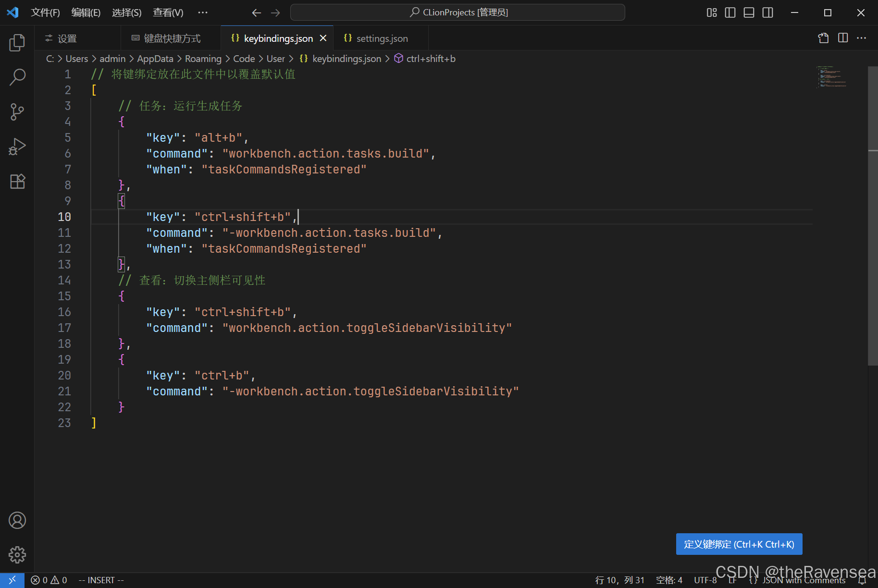
Task: Expand the Code breadcrumb
Action: [x=244, y=59]
